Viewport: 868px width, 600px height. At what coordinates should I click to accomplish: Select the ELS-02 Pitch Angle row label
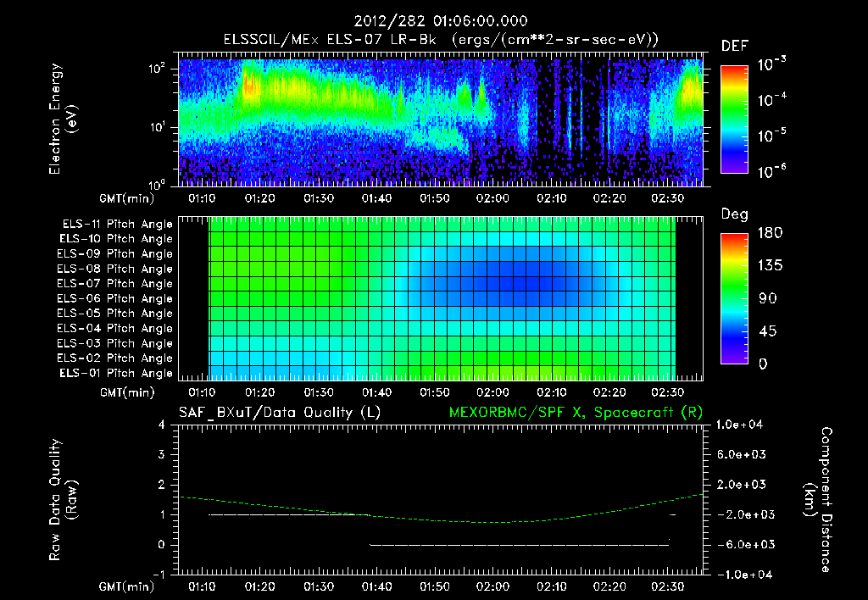coord(114,358)
